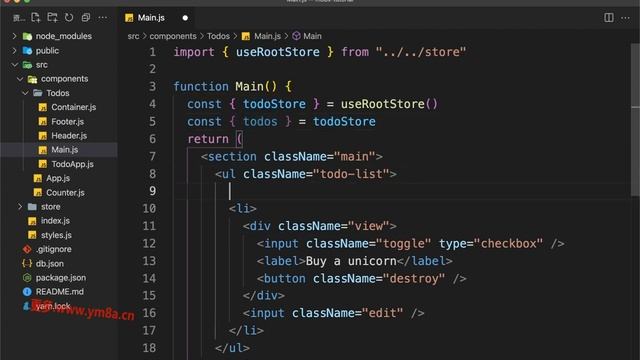
Task: Open package.json file
Action: [x=61, y=278]
